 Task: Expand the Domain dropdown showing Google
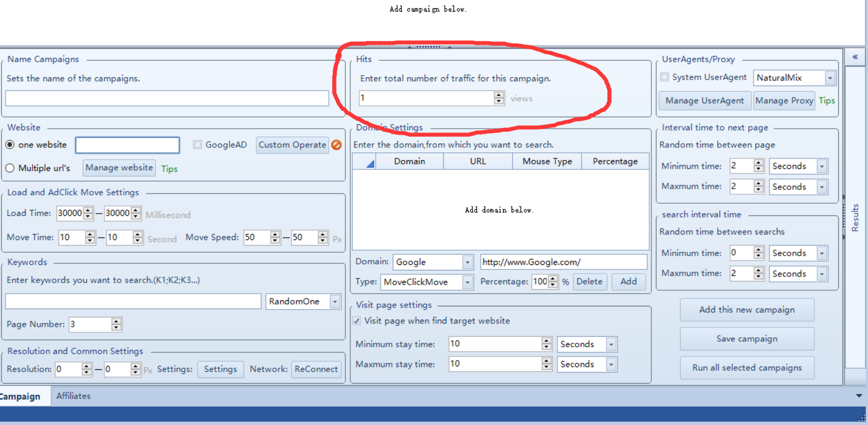(x=467, y=262)
